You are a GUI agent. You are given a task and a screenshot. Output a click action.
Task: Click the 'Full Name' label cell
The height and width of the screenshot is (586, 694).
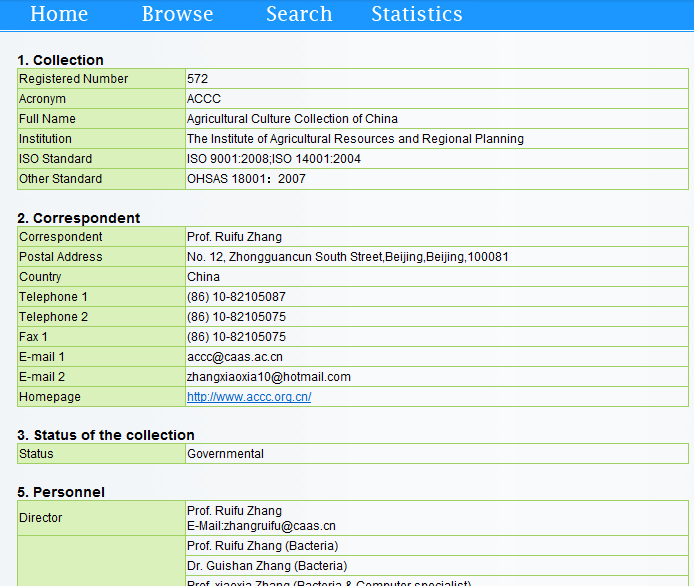(x=101, y=119)
